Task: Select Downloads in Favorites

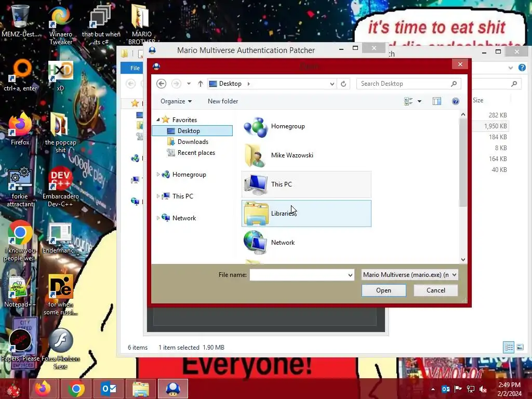Action: coord(193,142)
